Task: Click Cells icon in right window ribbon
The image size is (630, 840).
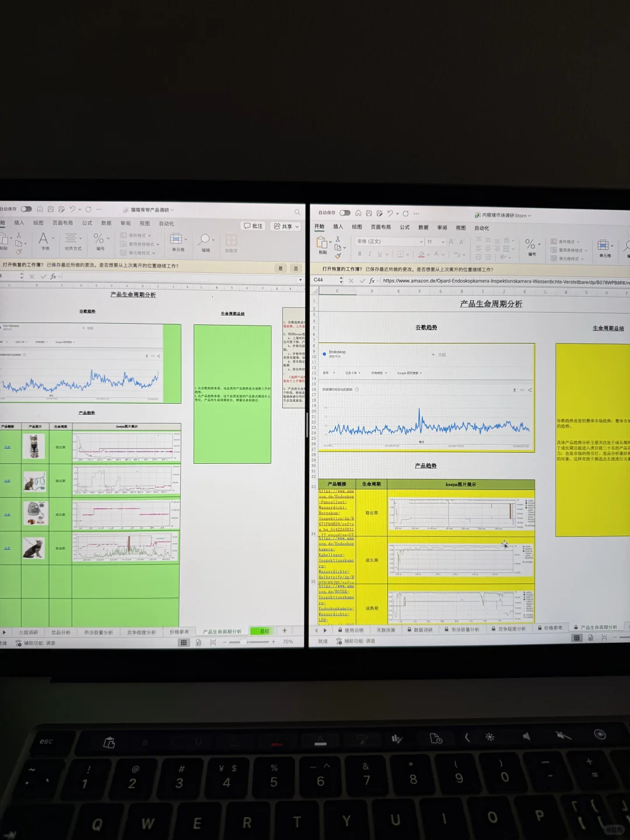Action: click(x=604, y=245)
